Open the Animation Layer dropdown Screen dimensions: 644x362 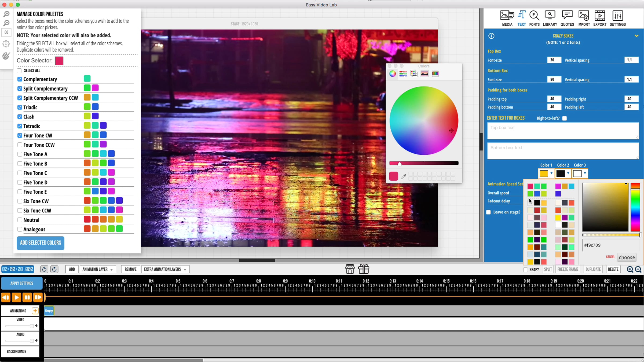tap(98, 269)
